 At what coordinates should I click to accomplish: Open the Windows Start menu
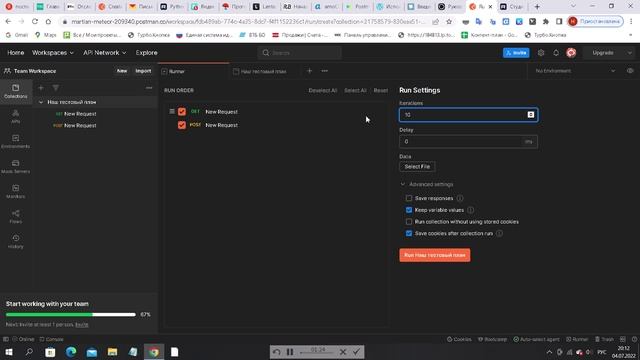(x=9, y=352)
